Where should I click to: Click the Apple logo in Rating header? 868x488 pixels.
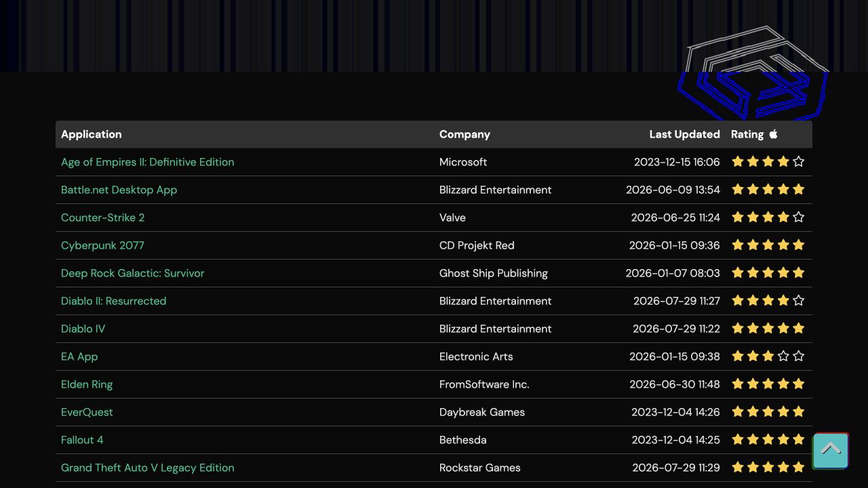773,134
